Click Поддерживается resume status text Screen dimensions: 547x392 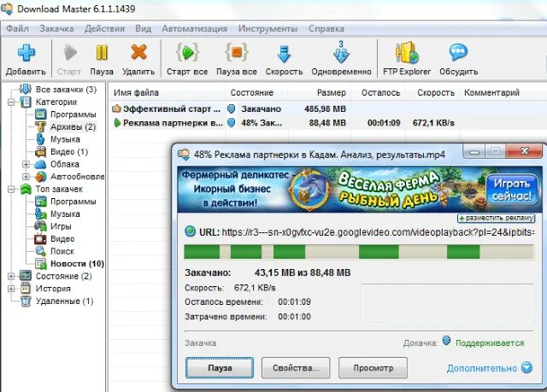(x=490, y=343)
